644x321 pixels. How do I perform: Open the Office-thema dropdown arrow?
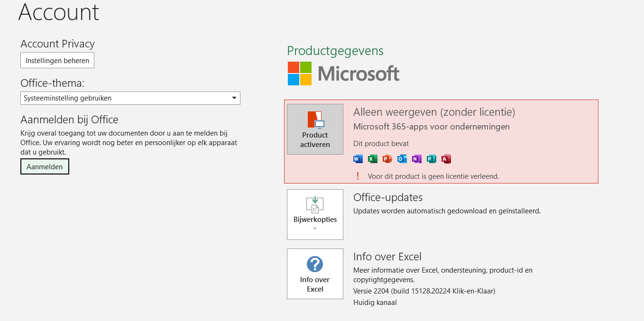tap(234, 98)
